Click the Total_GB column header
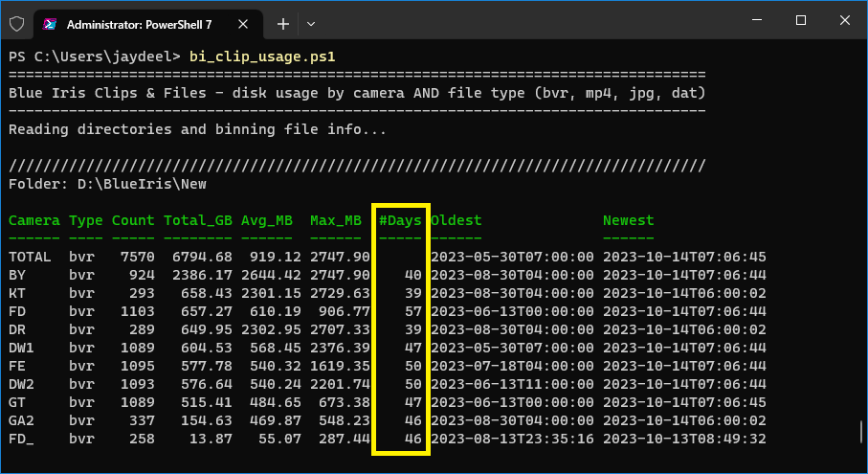This screenshot has height=474, width=868. click(x=198, y=220)
